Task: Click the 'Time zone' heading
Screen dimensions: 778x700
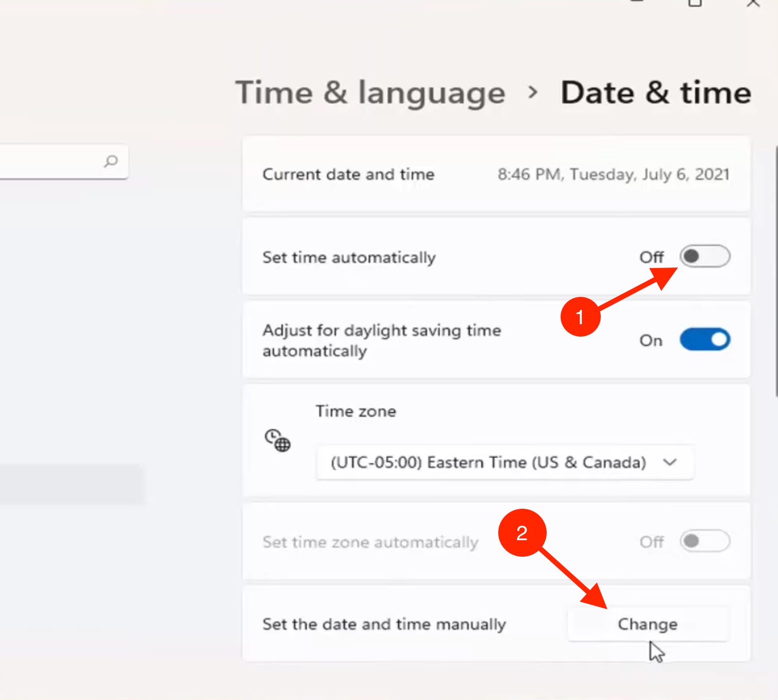Action: pos(356,411)
